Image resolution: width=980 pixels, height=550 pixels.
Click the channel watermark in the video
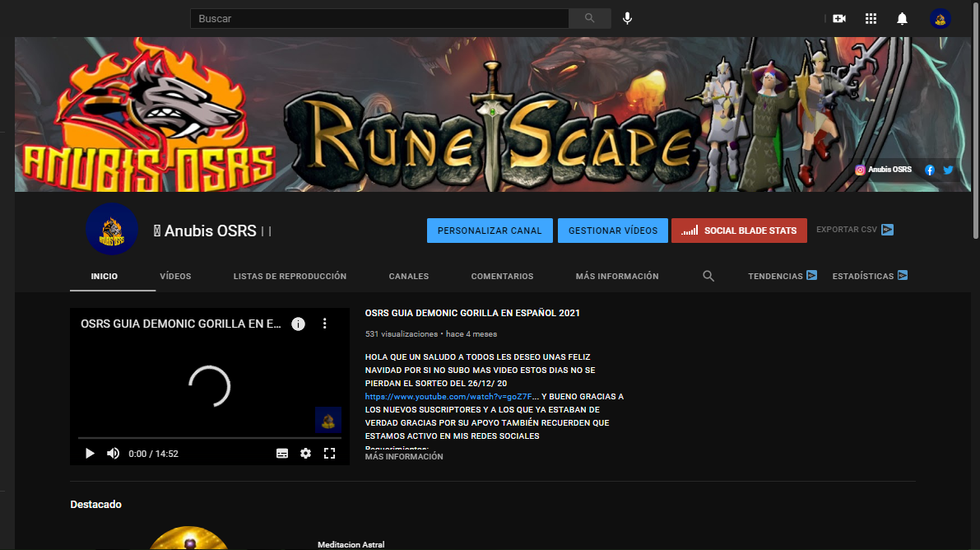pyautogui.click(x=328, y=420)
